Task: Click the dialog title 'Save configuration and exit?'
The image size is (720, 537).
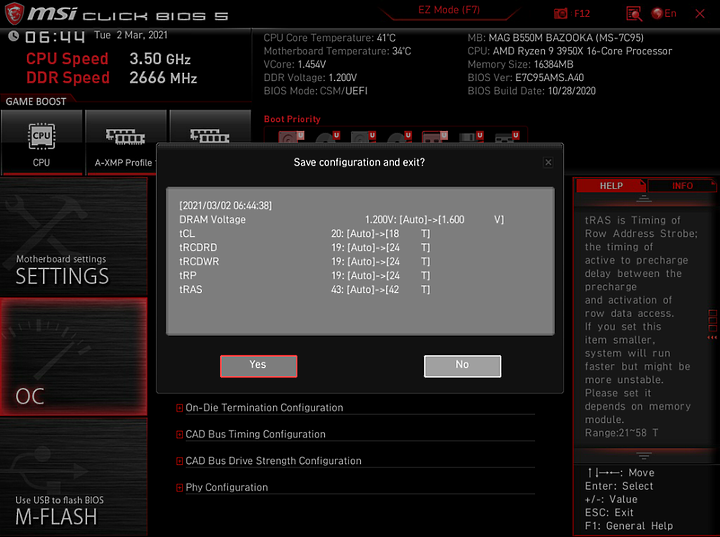Action: (x=359, y=162)
